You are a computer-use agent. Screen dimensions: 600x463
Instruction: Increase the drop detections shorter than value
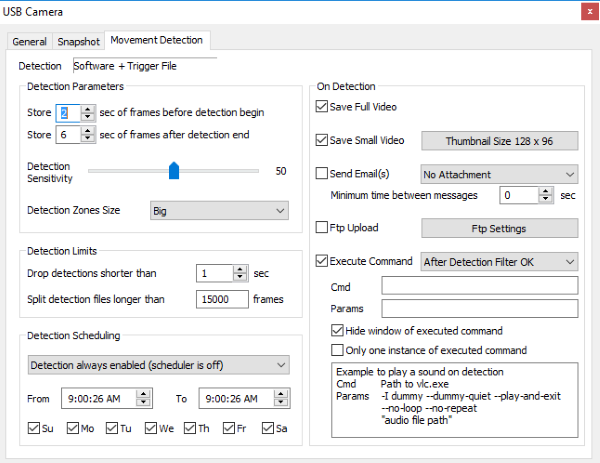[239, 268]
